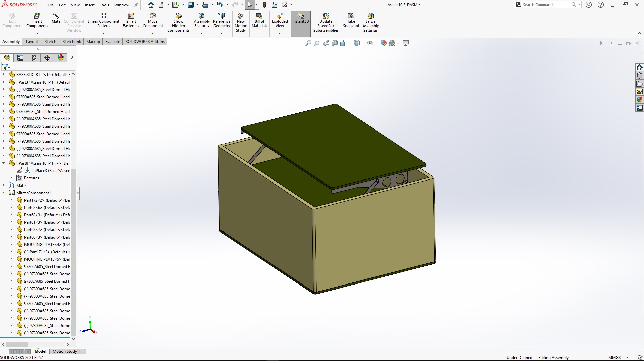Click the Evaluate CommandManager tab
Image resolution: width=644 pixels, height=361 pixels.
[x=112, y=41]
